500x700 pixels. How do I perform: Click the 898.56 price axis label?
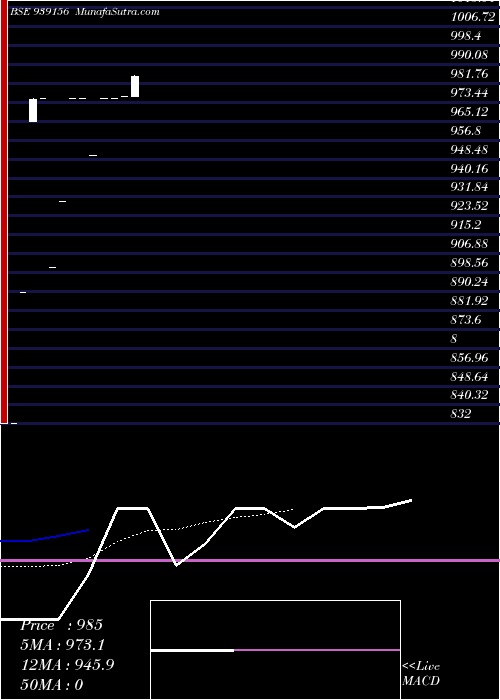470,263
